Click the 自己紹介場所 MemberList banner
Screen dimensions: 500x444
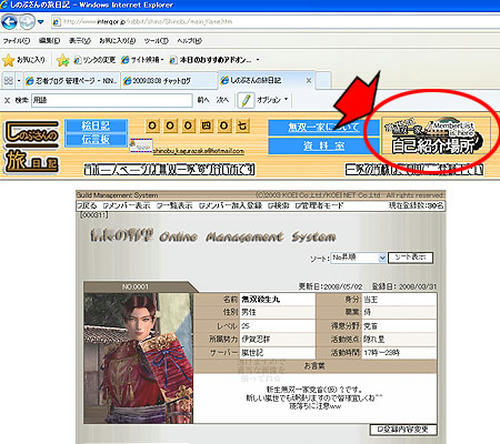(436, 136)
